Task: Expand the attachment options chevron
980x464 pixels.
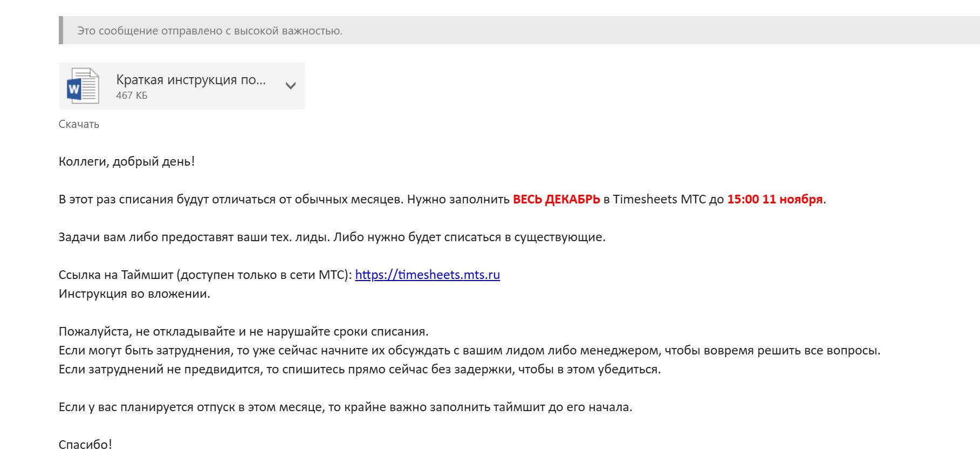Action: click(291, 86)
